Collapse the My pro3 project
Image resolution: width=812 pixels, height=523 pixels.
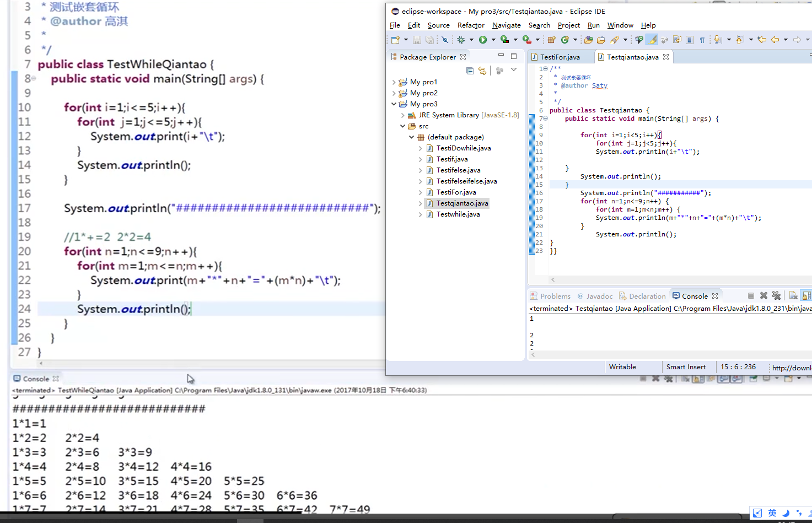coord(394,104)
